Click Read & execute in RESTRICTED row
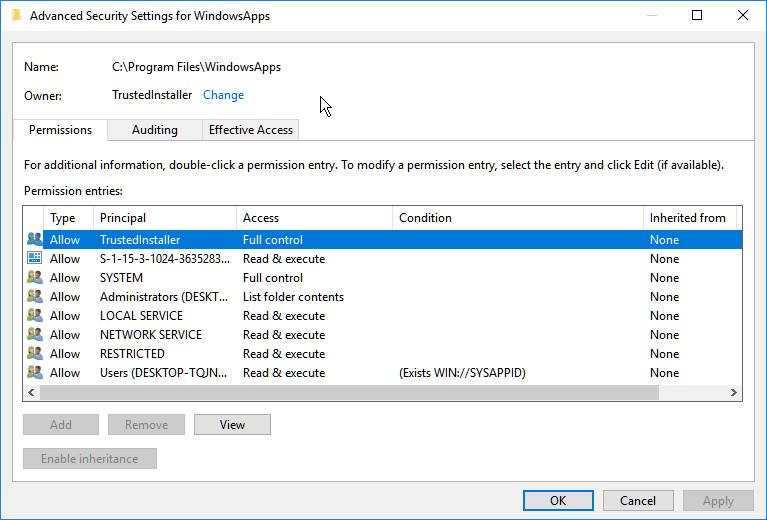Image resolution: width=767 pixels, height=520 pixels. point(284,354)
